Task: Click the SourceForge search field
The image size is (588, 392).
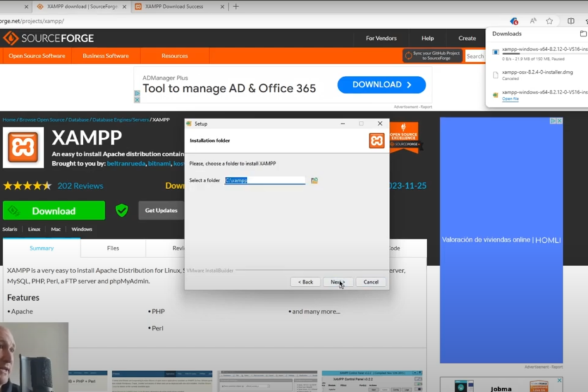Action: point(475,56)
